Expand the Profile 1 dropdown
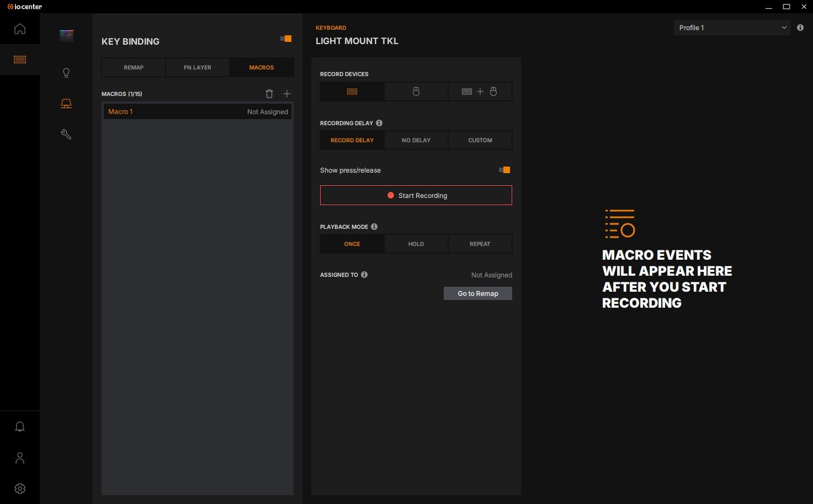 click(732, 28)
